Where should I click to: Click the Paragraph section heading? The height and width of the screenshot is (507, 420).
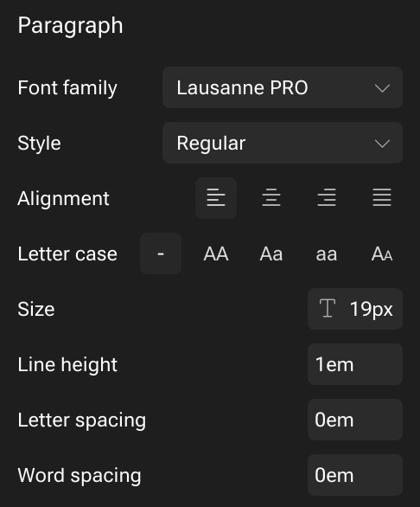(x=70, y=26)
